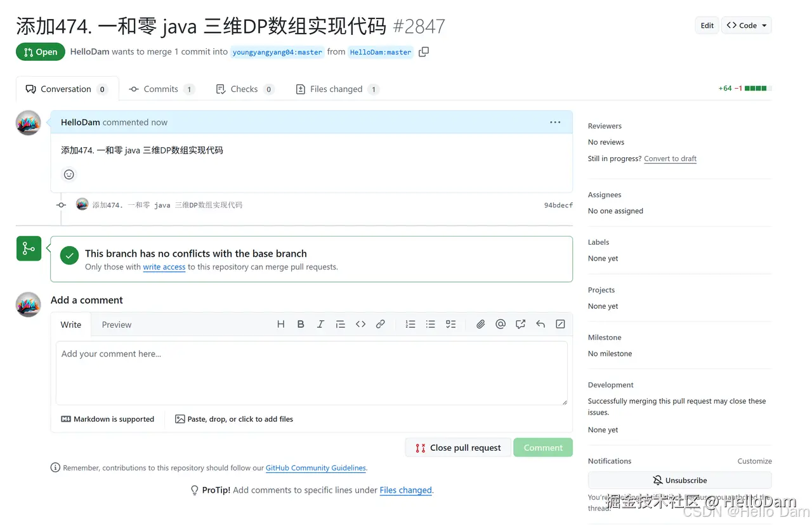The image size is (812, 525).
Task: Open slash commands icon in editor toolbar
Action: tap(560, 324)
